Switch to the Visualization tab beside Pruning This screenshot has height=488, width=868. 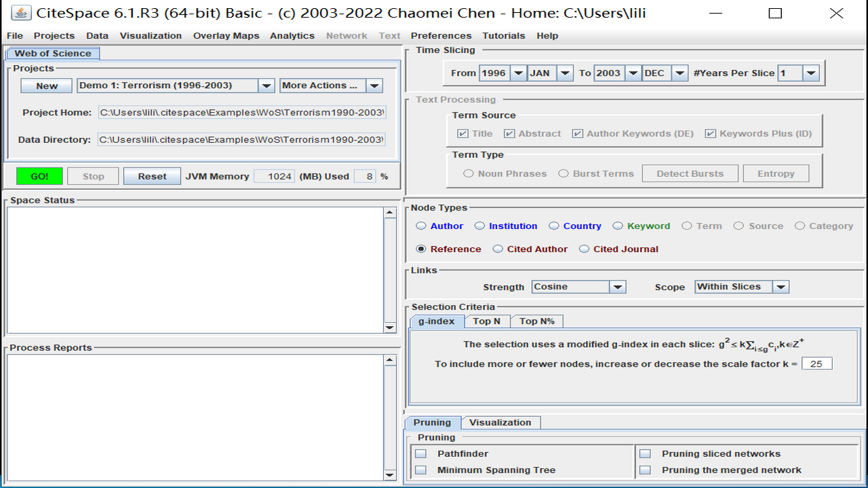500,422
